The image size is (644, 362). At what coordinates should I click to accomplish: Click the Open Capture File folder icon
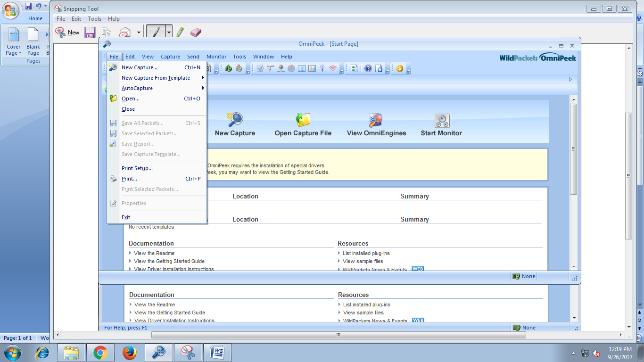[x=303, y=120]
